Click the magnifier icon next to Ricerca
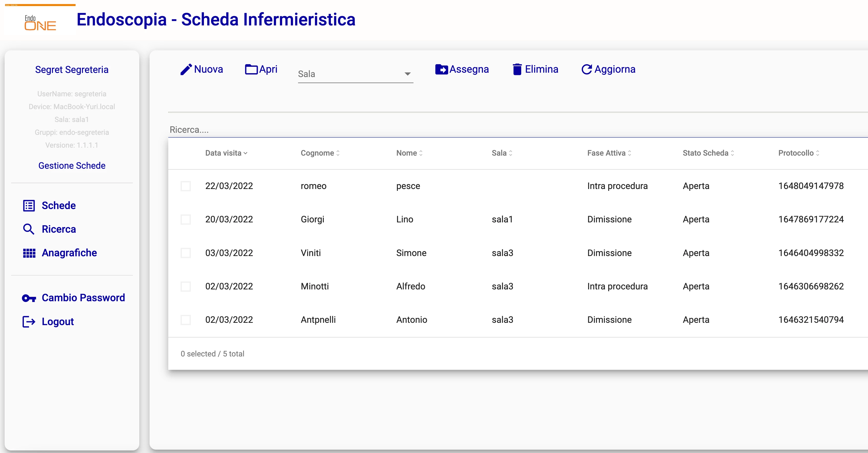Screen dimensions: 868x453 point(29,229)
